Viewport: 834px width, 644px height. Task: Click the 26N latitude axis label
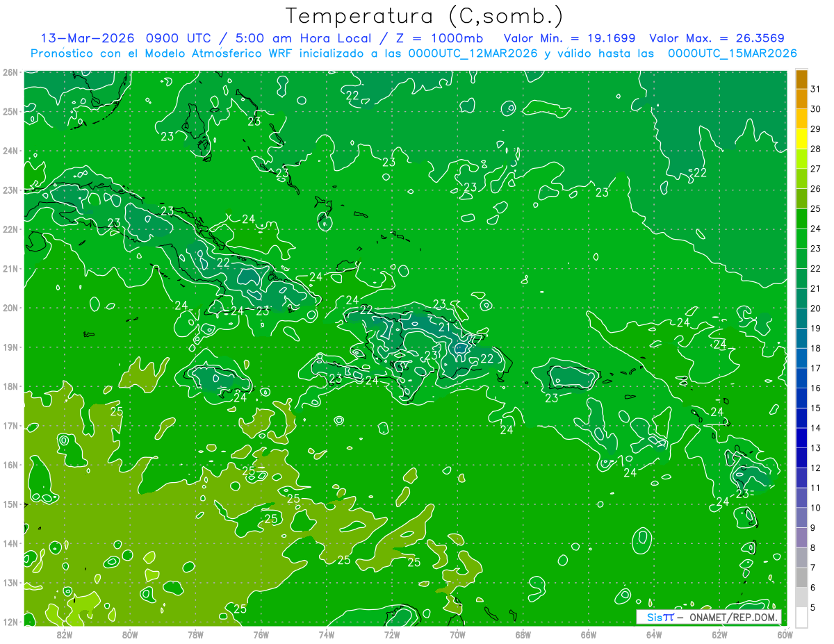[10, 72]
